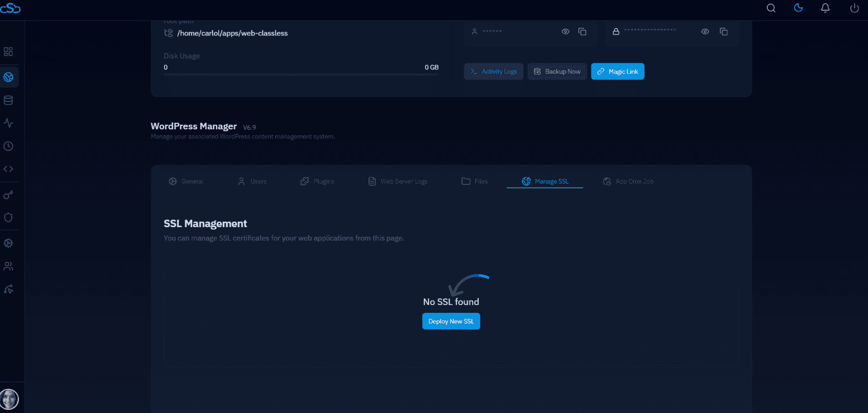Click the WordPress version V6.9 label
Image resolution: width=868 pixels, height=413 pixels.
[x=250, y=127]
